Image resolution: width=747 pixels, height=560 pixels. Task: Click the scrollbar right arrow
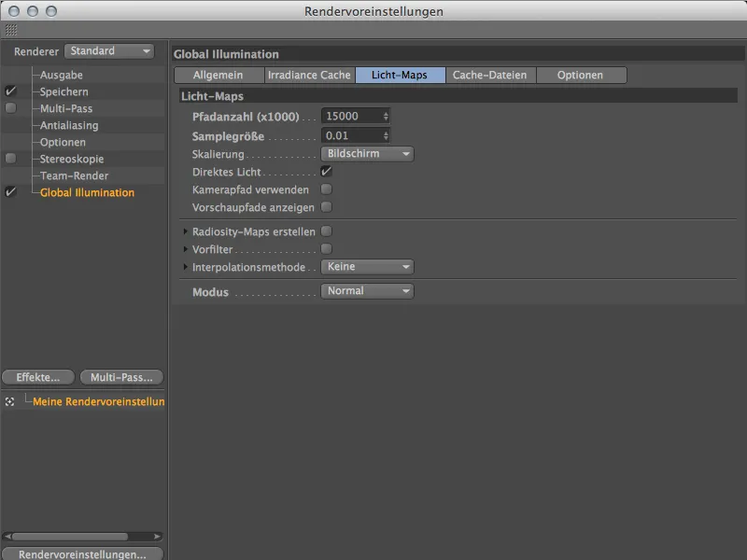[x=157, y=537]
